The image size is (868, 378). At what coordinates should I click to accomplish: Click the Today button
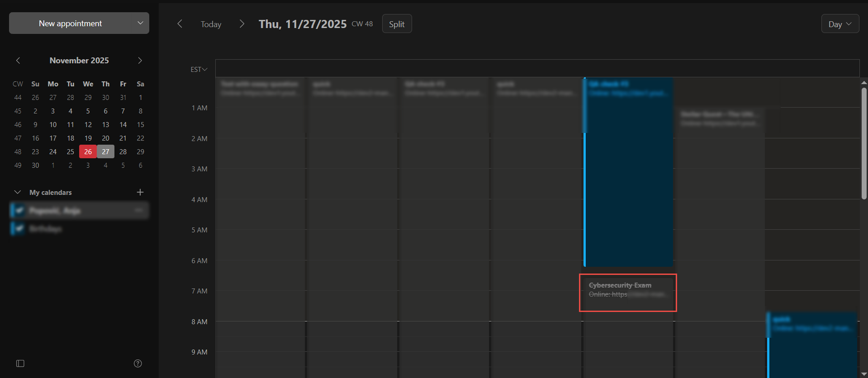tap(210, 24)
